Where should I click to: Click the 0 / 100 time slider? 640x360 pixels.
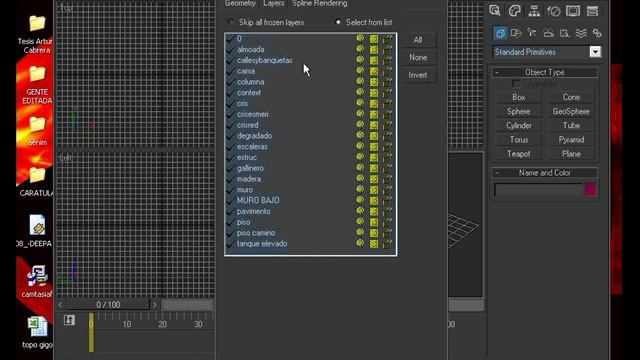(x=108, y=304)
